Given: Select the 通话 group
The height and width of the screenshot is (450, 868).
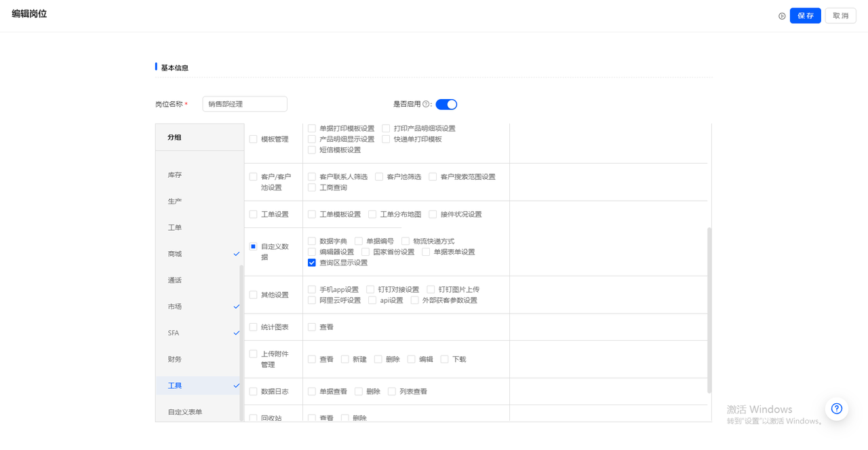Looking at the screenshot, I should point(199,280).
